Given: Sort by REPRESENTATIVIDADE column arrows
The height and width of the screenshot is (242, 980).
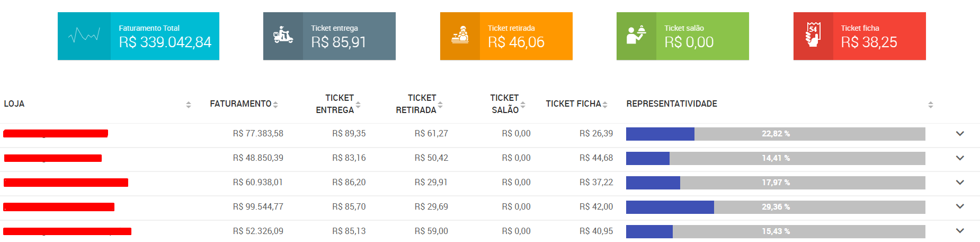Looking at the screenshot, I should pos(931,105).
